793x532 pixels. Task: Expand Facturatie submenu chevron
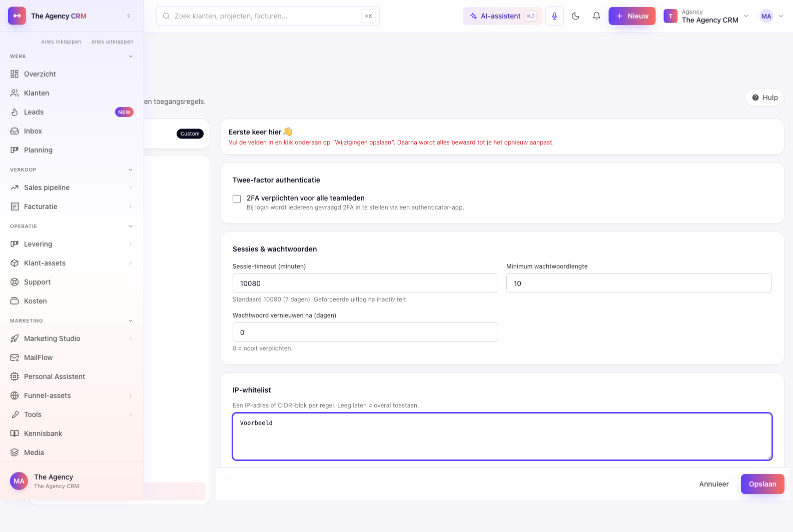[131, 206]
